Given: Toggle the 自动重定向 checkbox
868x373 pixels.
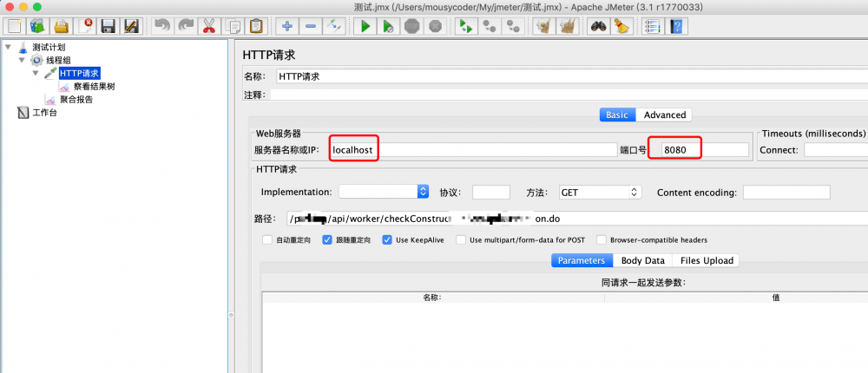Looking at the screenshot, I should tap(267, 240).
